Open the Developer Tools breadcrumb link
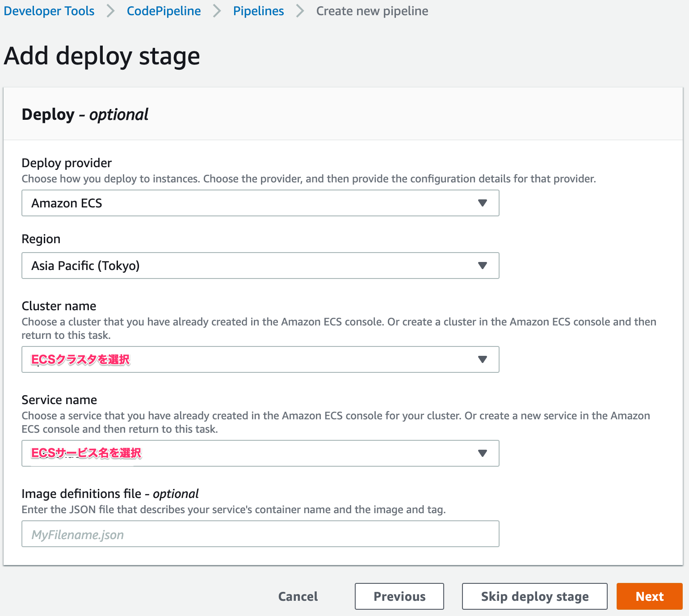 (49, 11)
